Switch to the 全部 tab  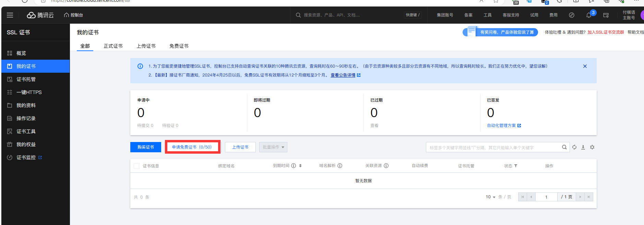[85, 46]
